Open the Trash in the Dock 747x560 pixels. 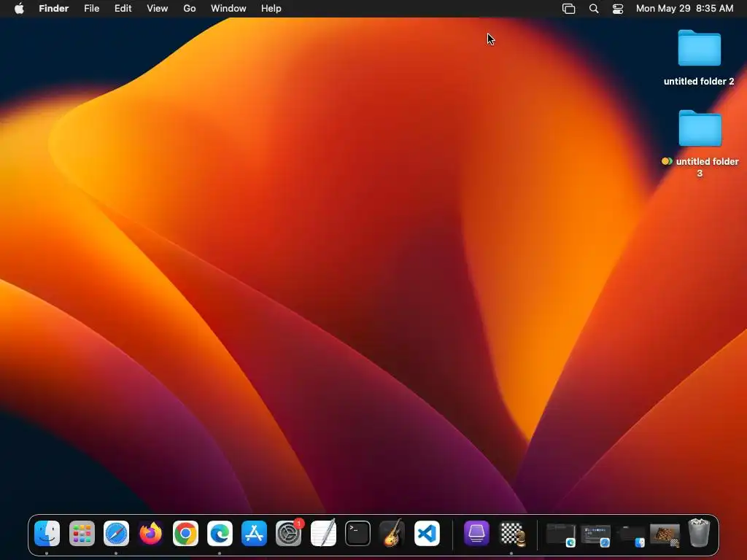(x=699, y=533)
